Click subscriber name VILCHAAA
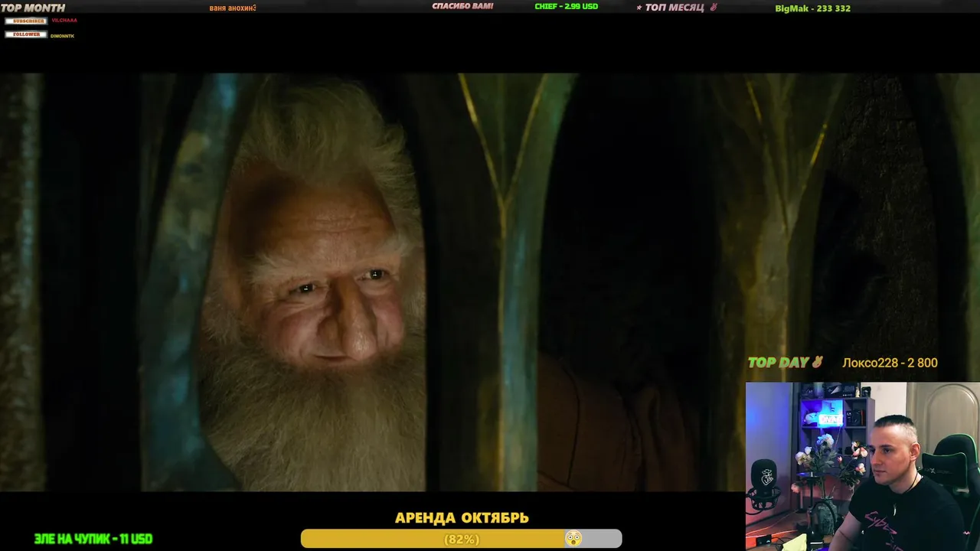The width and height of the screenshot is (980, 551). click(64, 21)
